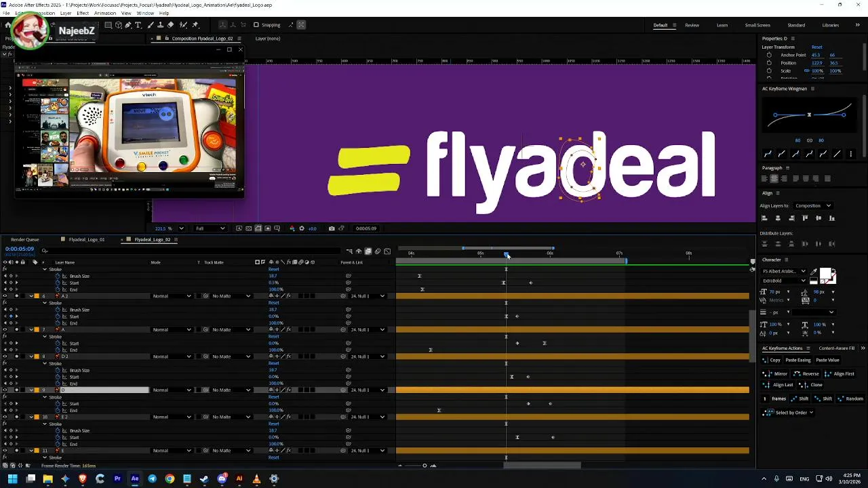Switch to the Flyadeal_Logo_01 timeline tab

pos(87,239)
